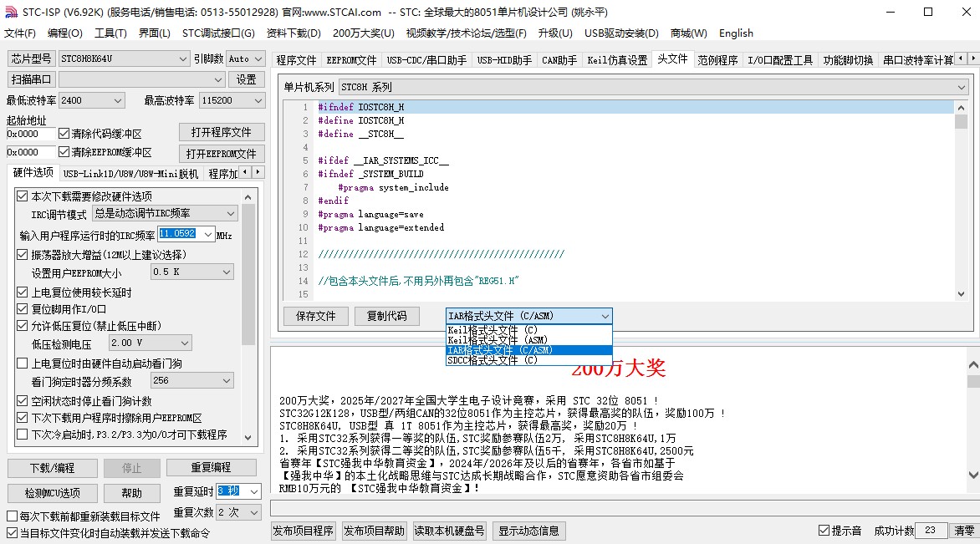Uncheck 复位脚用作I/O口 option
980x544 pixels.
pyautogui.click(x=23, y=309)
